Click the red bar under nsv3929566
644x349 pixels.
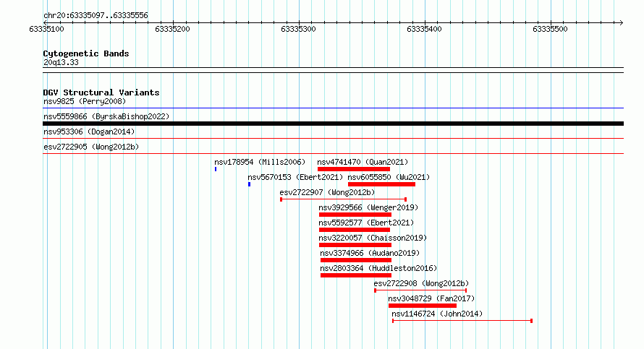(355, 215)
